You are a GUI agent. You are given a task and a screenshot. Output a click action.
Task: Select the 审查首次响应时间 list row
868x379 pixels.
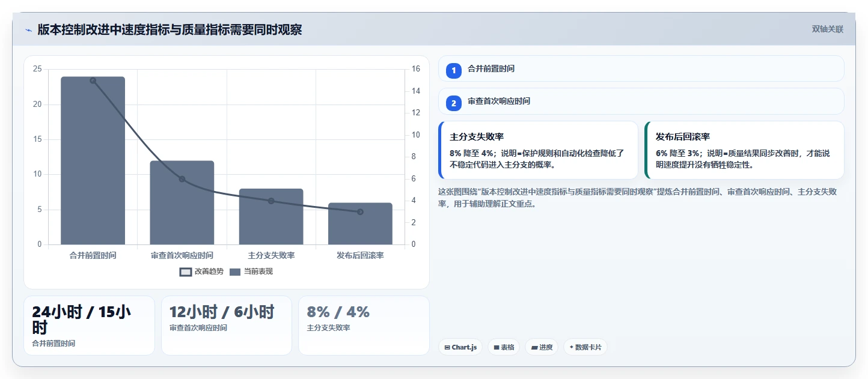[x=641, y=101]
